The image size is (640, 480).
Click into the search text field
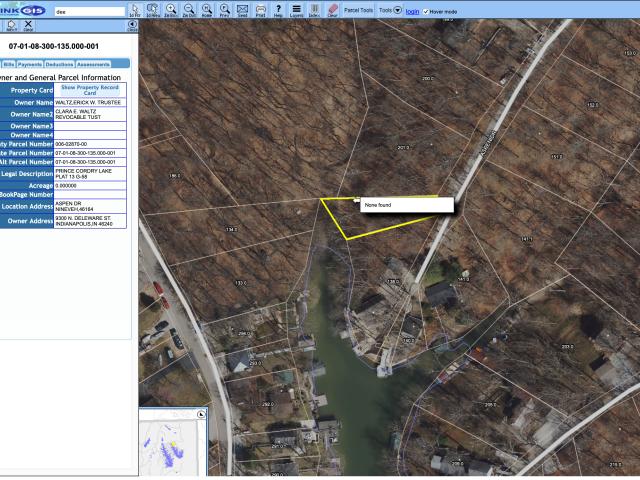(x=90, y=12)
